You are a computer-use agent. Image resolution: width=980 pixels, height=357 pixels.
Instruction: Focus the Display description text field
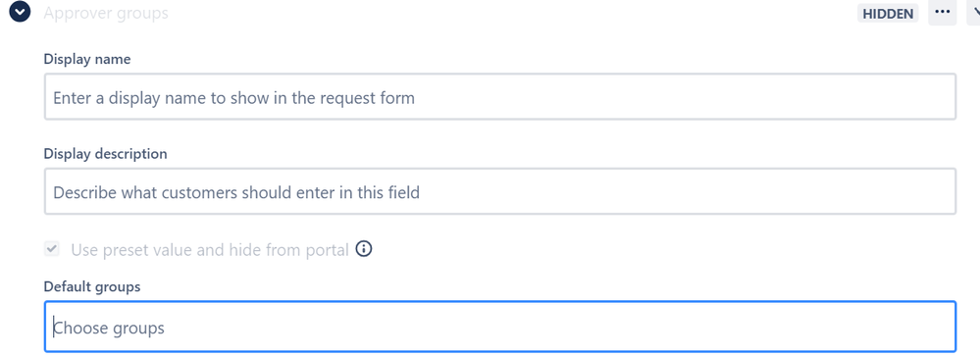tap(500, 191)
